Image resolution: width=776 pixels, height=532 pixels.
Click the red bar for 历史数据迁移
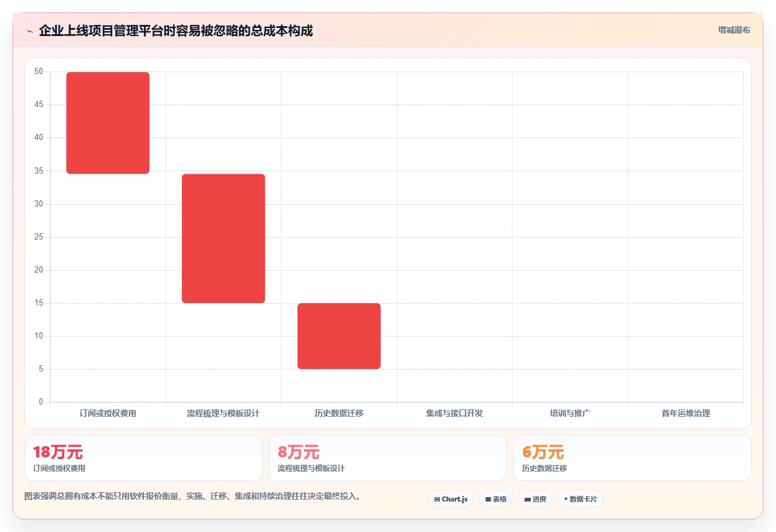(339, 336)
